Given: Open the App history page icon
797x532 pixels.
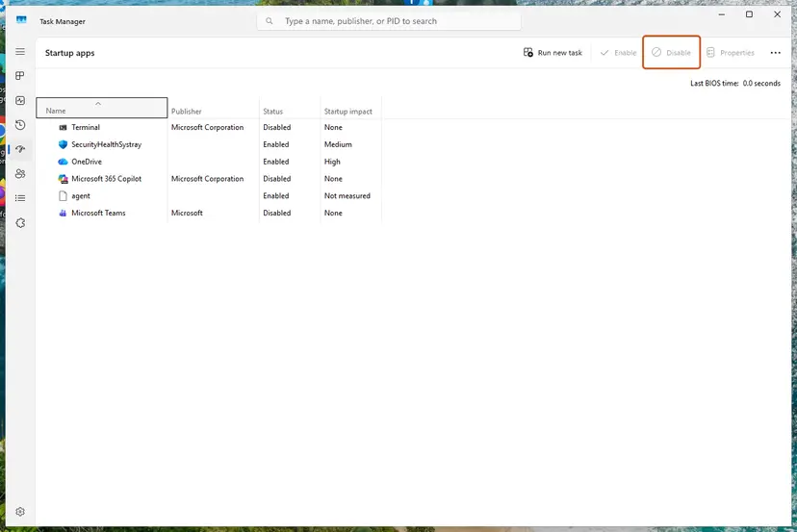Looking at the screenshot, I should 20,125.
